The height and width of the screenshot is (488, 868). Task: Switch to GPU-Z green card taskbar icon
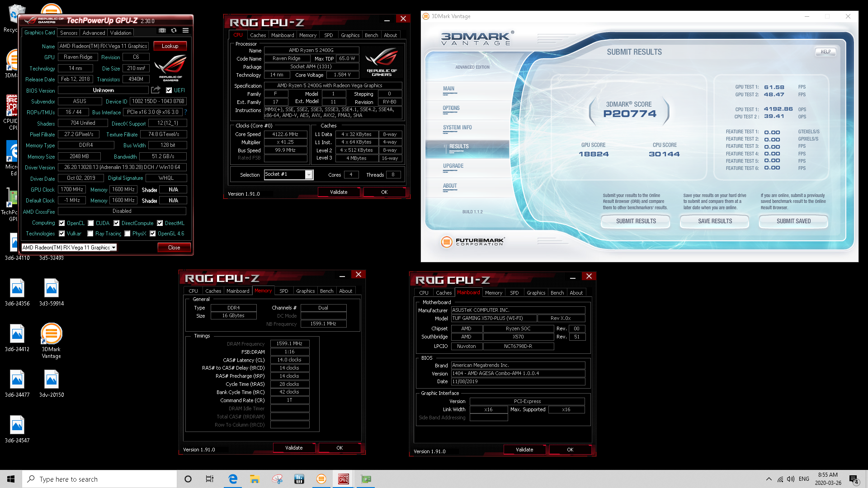(x=366, y=479)
